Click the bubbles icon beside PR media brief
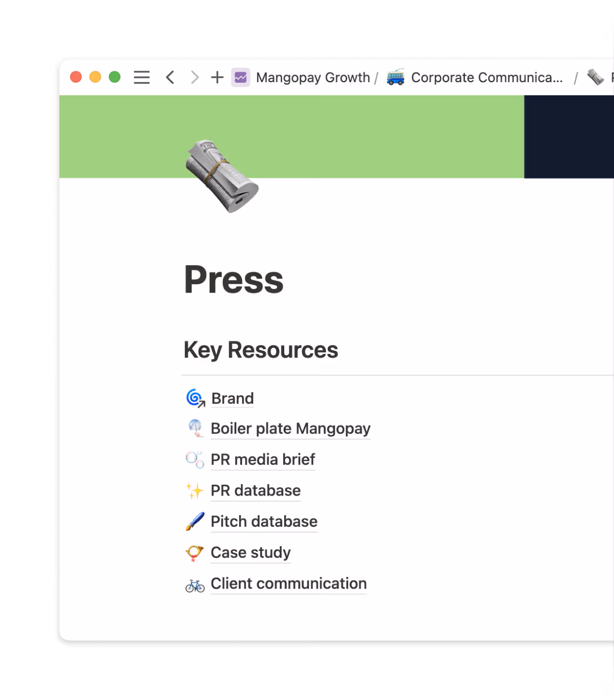The height and width of the screenshot is (700, 614). (x=195, y=459)
